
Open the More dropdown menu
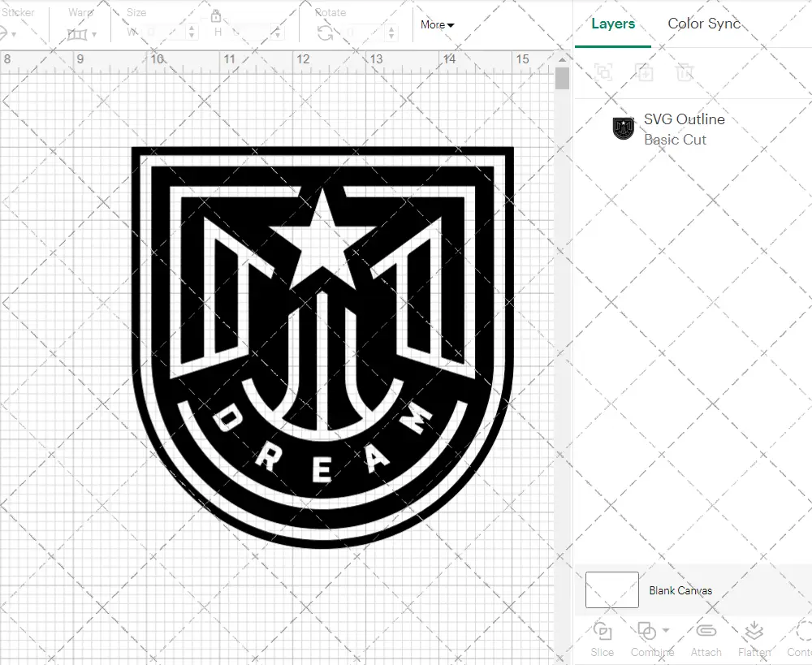point(437,24)
